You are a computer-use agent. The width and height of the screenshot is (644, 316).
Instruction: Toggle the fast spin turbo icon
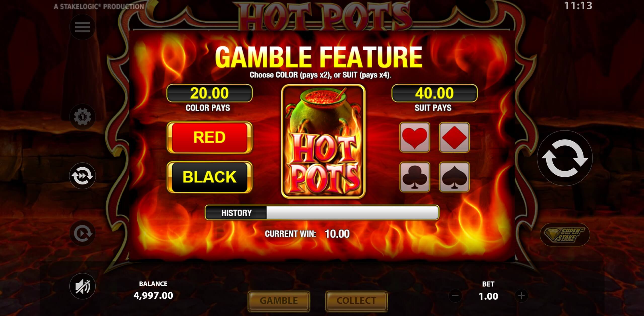click(82, 176)
